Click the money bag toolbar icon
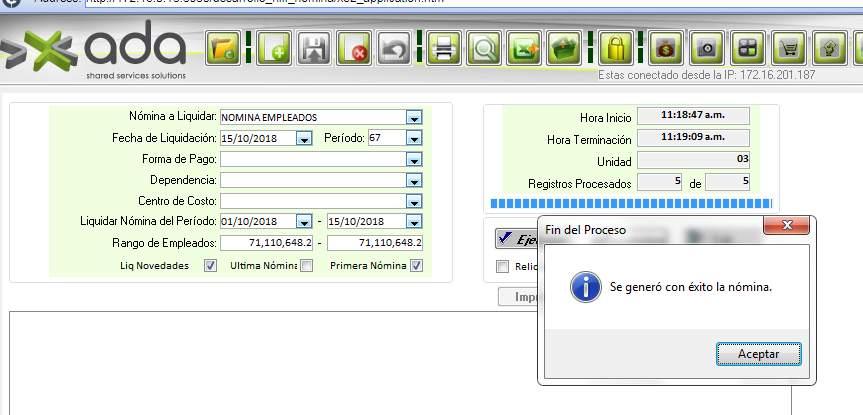This screenshot has height=415, width=863. pyautogui.click(x=665, y=48)
